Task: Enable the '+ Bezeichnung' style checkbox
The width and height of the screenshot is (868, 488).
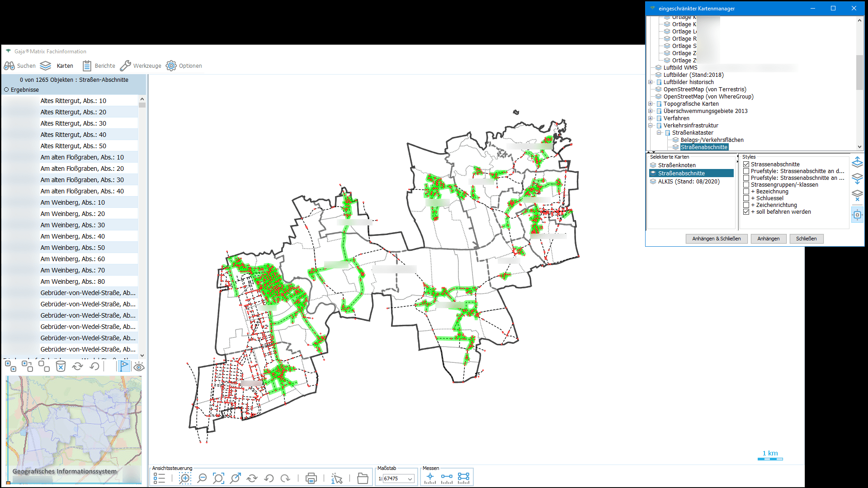Action: [x=746, y=192]
